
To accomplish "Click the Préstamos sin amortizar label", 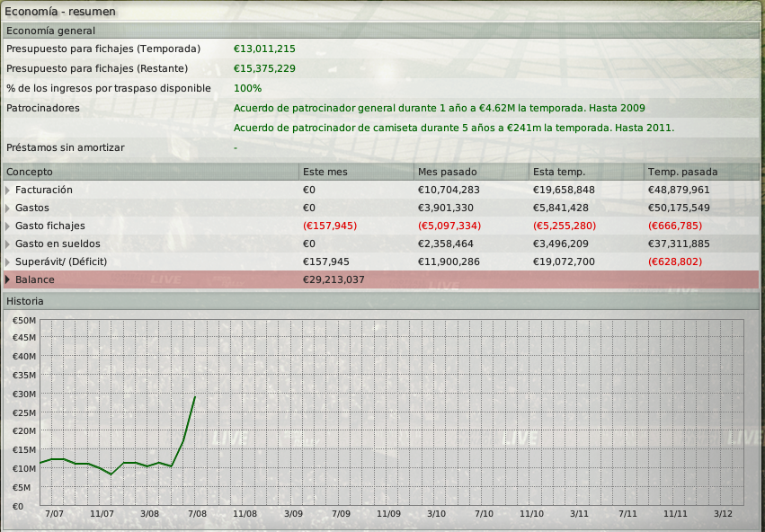I will click(66, 147).
